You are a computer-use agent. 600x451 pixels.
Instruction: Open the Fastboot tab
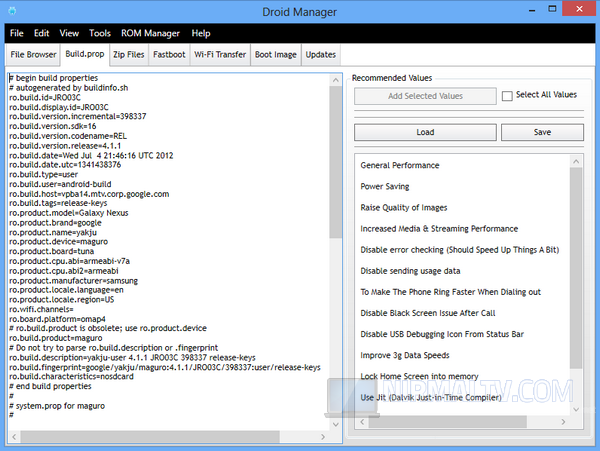click(169, 55)
